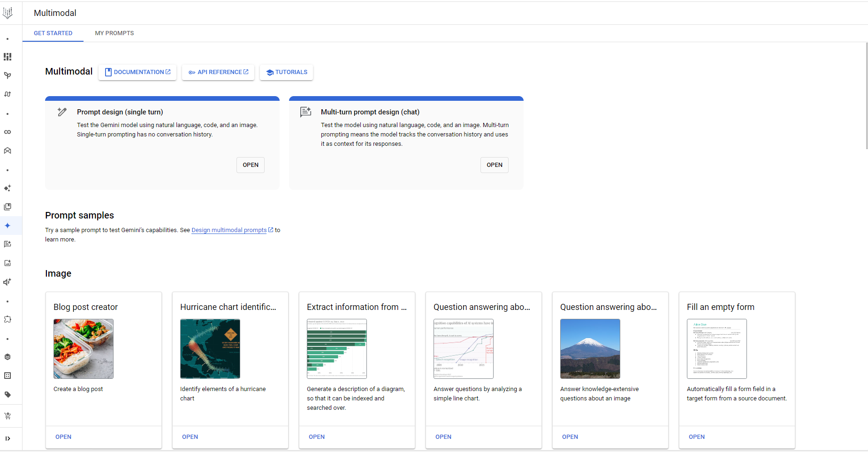Expand the left navigation panel
The height and width of the screenshot is (452, 868).
(8, 438)
